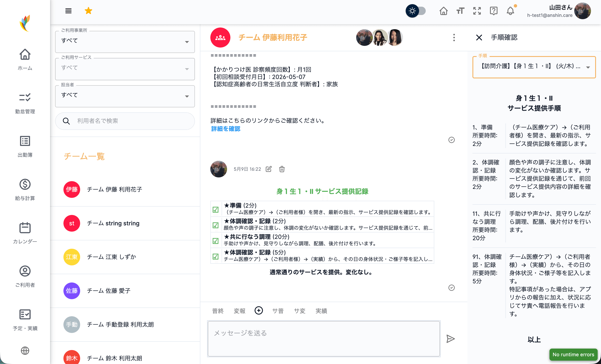
Task: Toggle the ★準備 (2分) checkbox
Action: point(215,209)
